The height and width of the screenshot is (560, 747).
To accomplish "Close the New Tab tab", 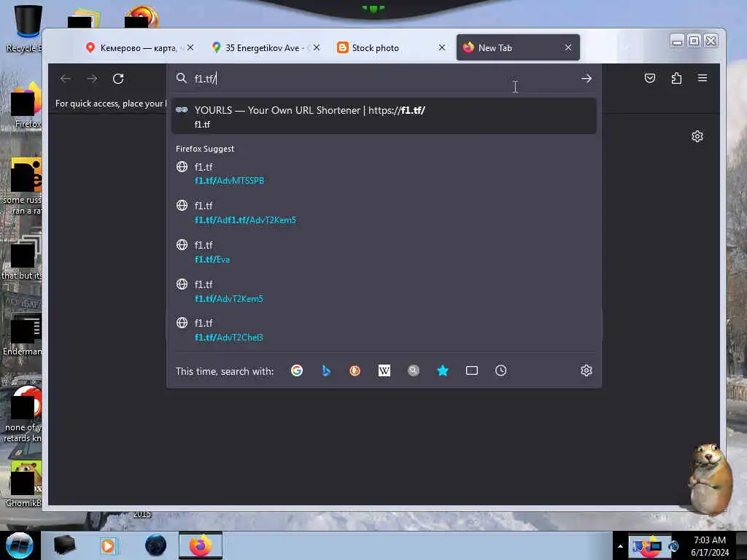I will coord(568,47).
